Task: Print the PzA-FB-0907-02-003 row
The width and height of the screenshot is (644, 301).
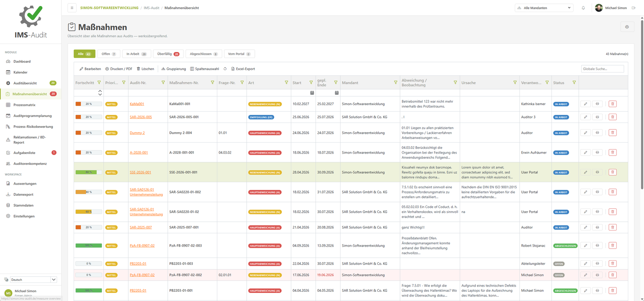Action: pyautogui.click(x=597, y=245)
